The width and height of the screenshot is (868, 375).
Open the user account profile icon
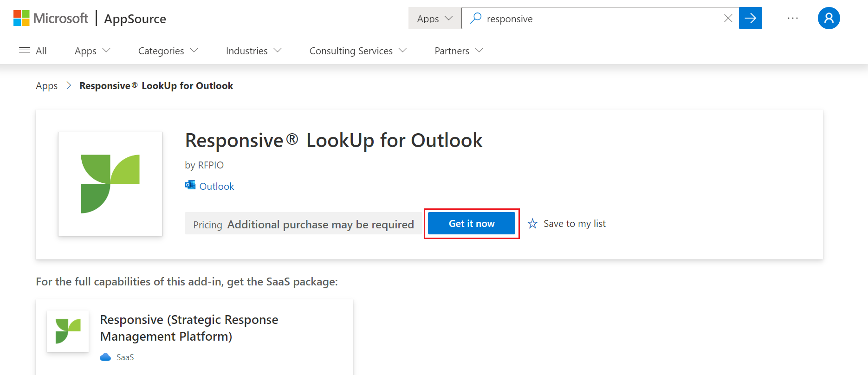click(x=829, y=18)
